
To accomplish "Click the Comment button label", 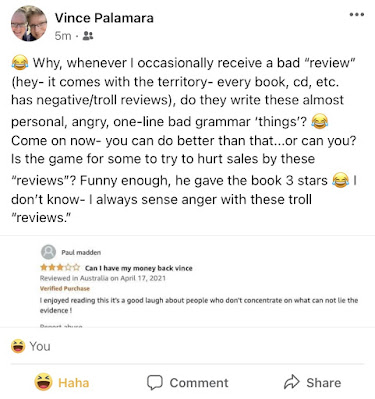I will click(x=199, y=383).
